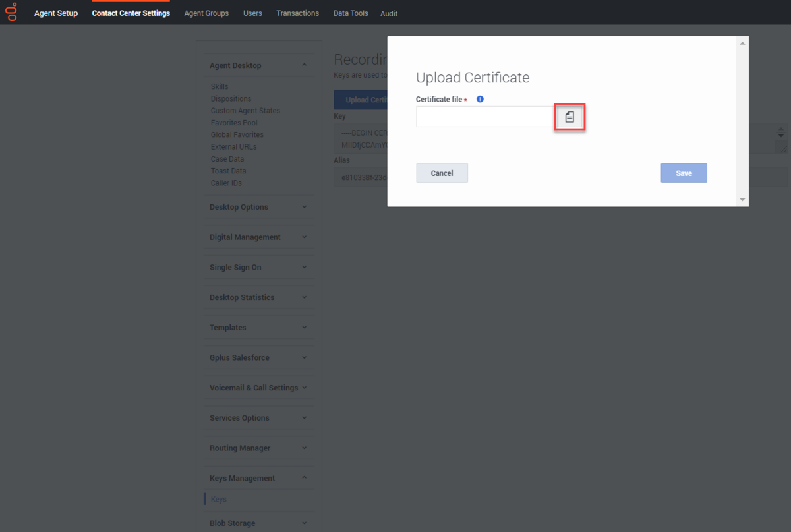Switch to Agent Groups tab

(x=206, y=13)
